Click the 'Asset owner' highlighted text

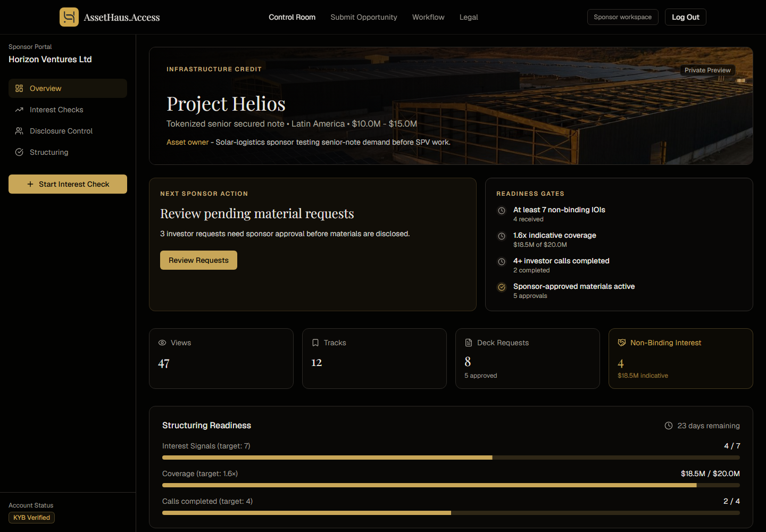click(x=188, y=142)
